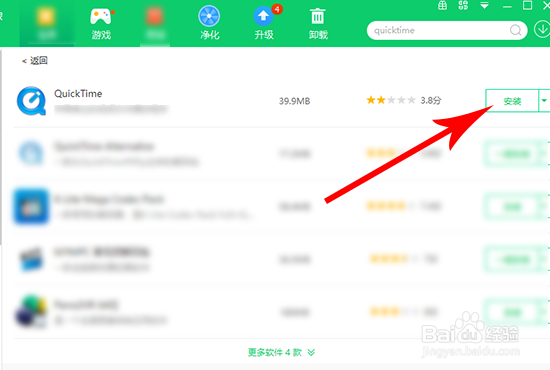The image size is (550, 370).
Task: Click the gift box icon in title bar
Action: (x=442, y=5)
